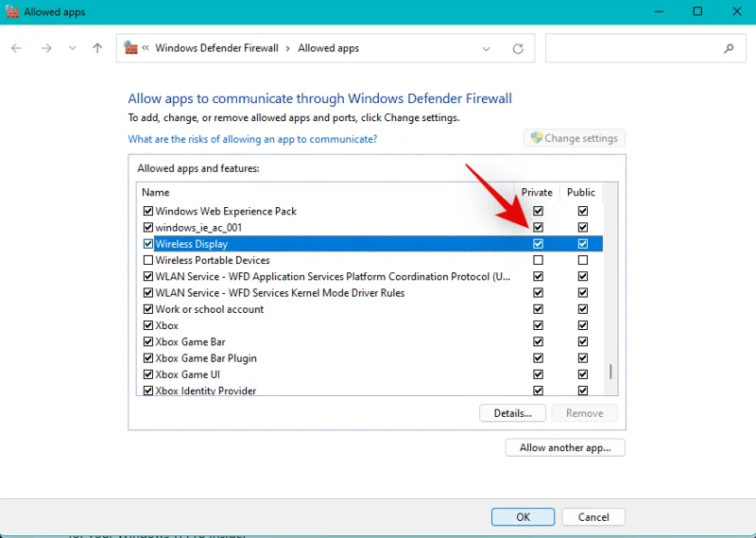756x538 pixels.
Task: Click Windows Defender Firewall breadcrumb
Action: (216, 48)
